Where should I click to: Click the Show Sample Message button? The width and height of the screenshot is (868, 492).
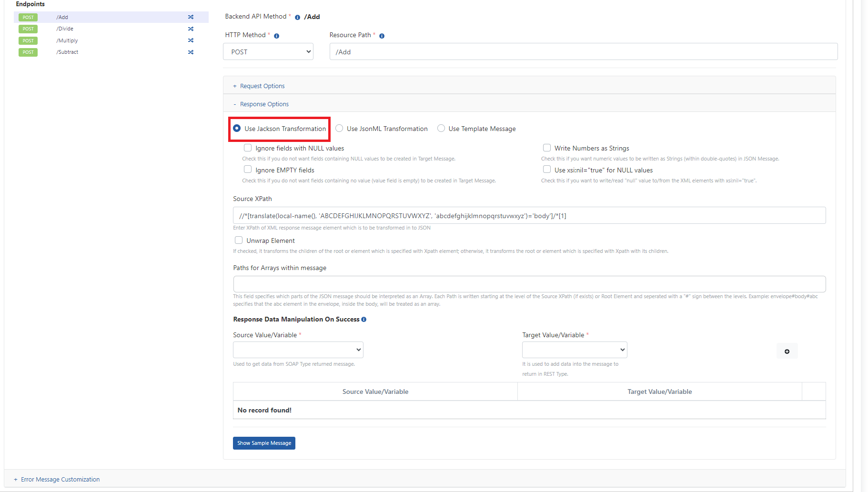(264, 443)
